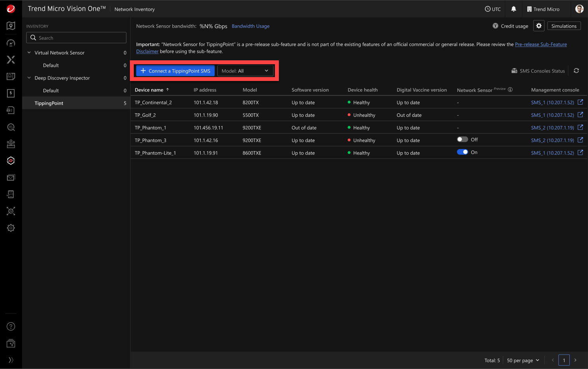Screen dimensions: 588x369
Task: Enable Network Sensor for TP_Phantom_3
Action: pyautogui.click(x=462, y=140)
